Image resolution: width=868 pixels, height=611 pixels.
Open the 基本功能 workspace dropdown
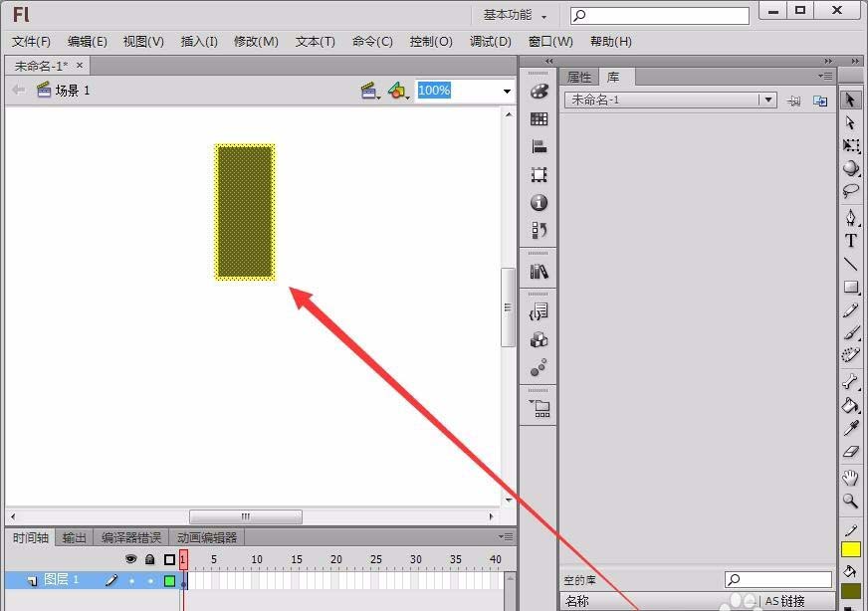[x=515, y=15]
